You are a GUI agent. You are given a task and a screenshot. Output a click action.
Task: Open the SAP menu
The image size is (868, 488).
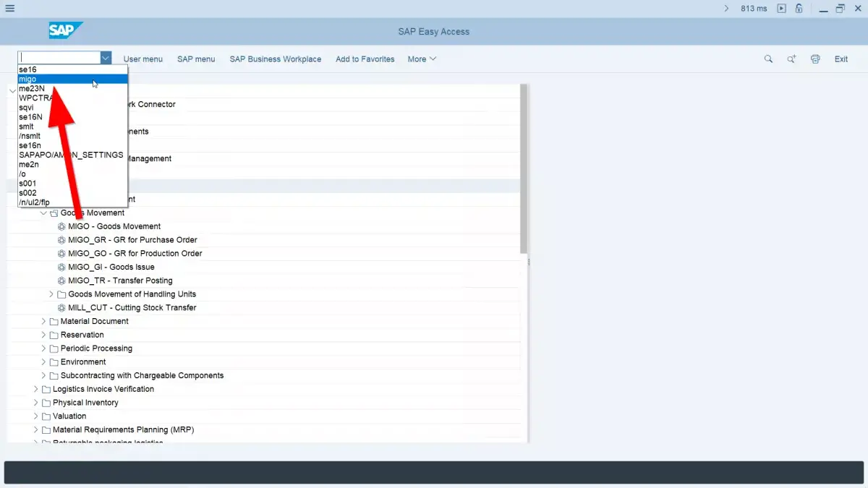pyautogui.click(x=196, y=59)
